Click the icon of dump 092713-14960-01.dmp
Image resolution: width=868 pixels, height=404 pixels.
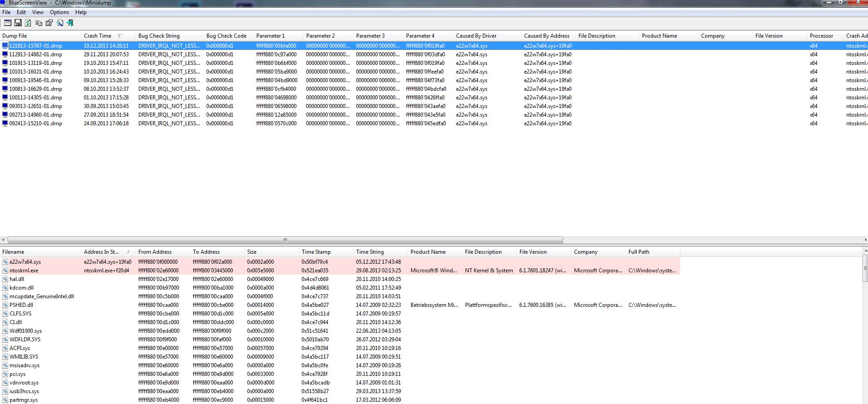point(5,115)
